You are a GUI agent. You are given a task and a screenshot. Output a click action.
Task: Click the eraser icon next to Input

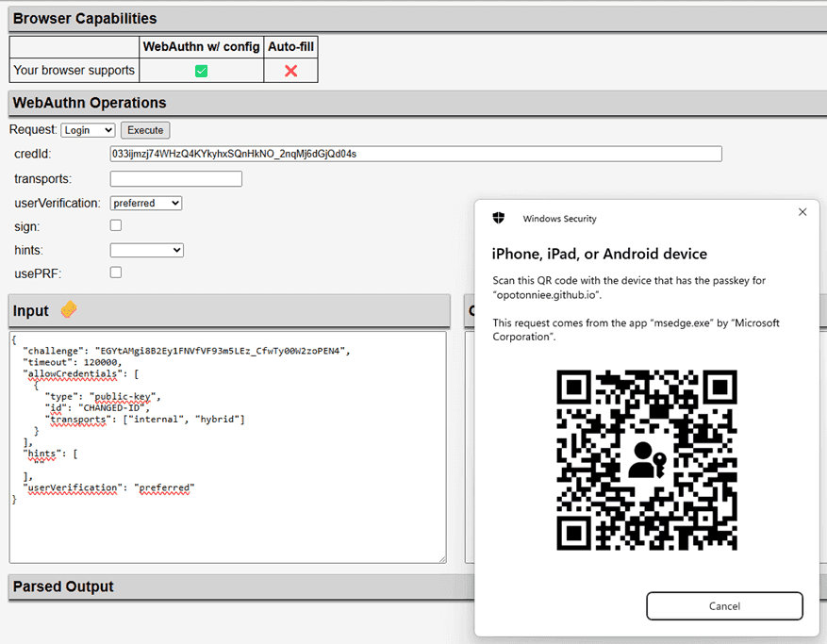point(69,309)
